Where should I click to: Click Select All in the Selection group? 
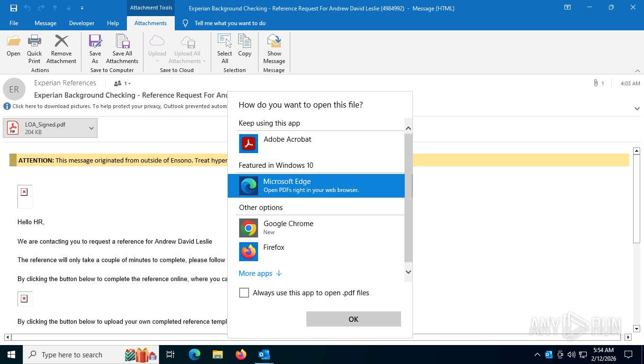coord(224,49)
